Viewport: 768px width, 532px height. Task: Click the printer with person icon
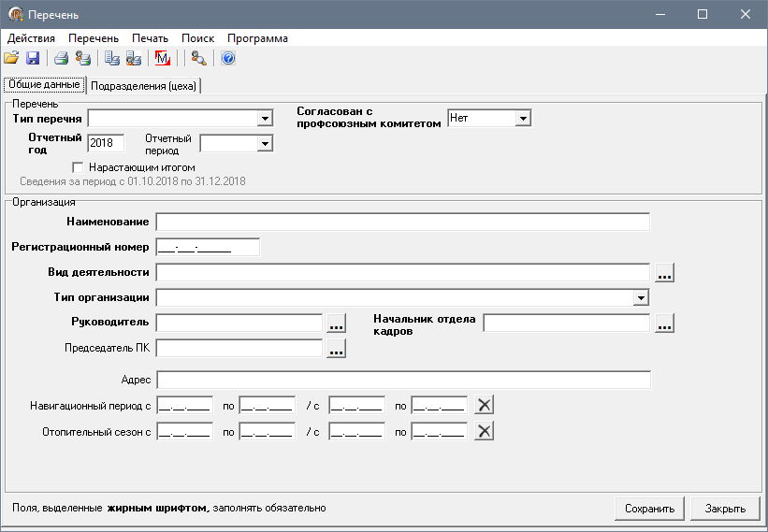tap(83, 58)
